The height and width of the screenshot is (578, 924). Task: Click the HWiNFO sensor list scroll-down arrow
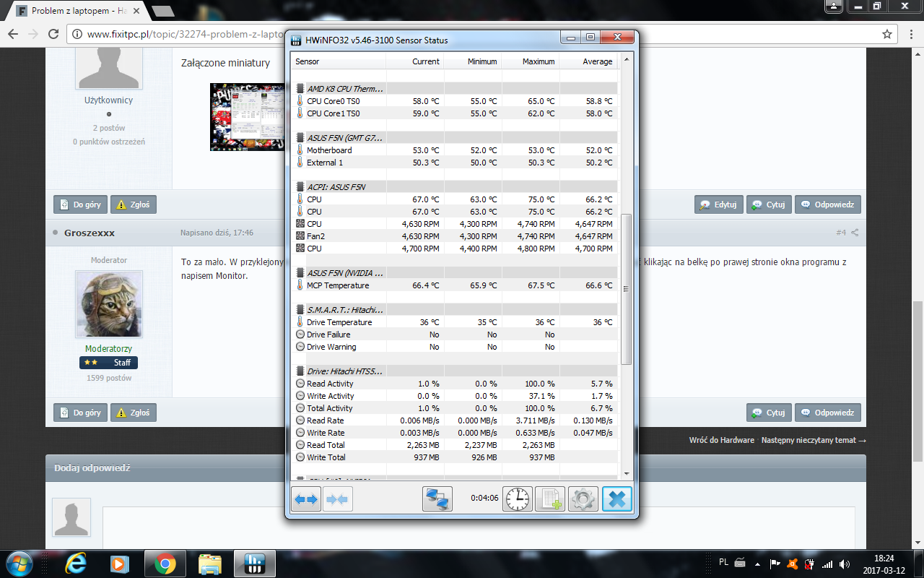point(626,473)
